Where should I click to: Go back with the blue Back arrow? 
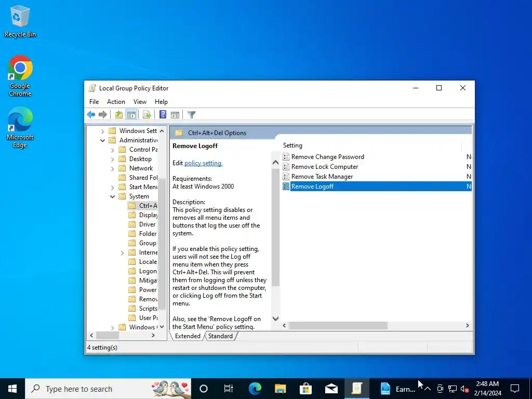pos(91,115)
